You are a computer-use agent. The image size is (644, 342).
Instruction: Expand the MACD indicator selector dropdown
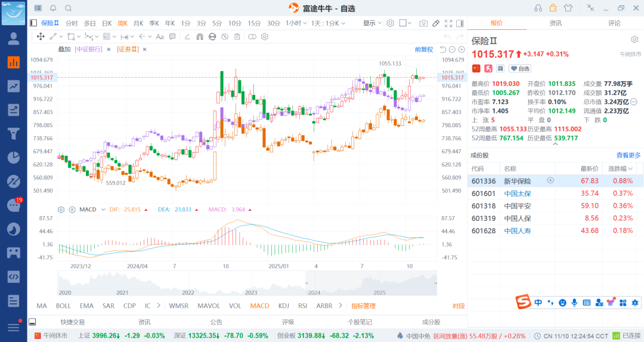click(103, 209)
